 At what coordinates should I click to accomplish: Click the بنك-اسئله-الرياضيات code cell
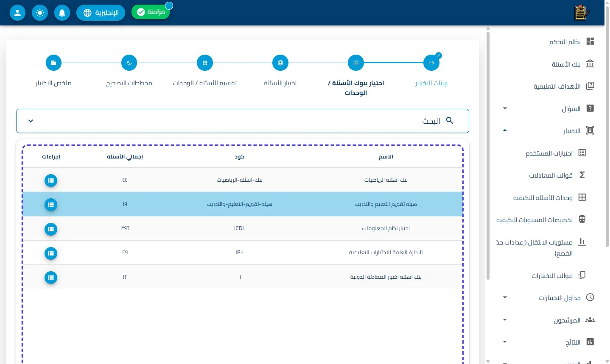coord(240,180)
